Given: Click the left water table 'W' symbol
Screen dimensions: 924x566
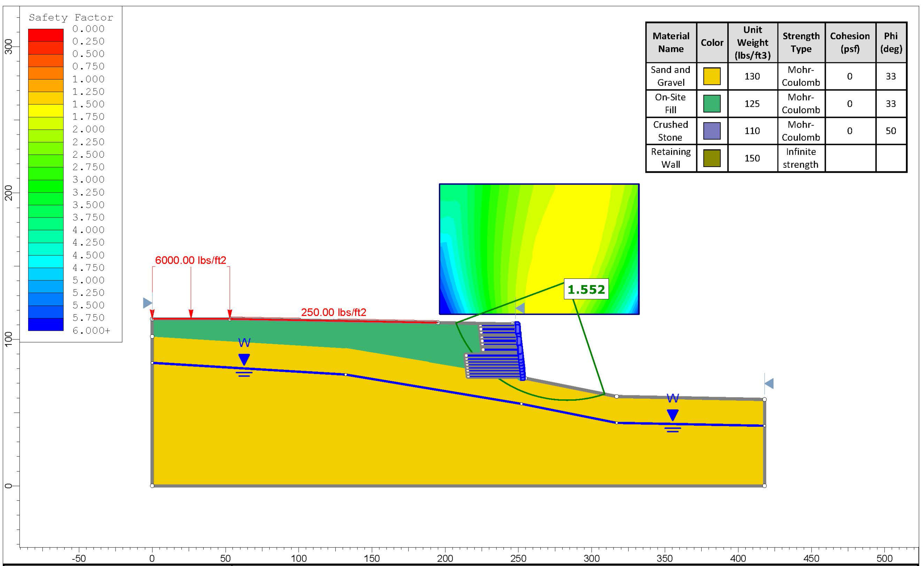Looking at the screenshot, I should pyautogui.click(x=245, y=342).
